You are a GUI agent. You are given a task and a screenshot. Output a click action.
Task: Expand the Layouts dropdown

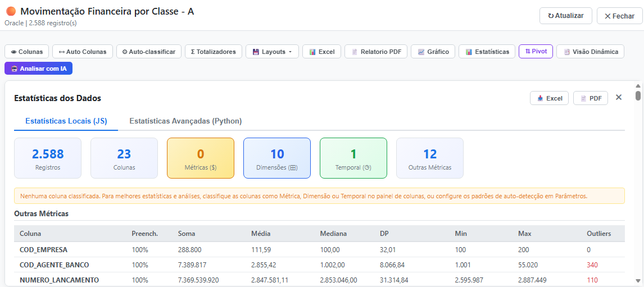(272, 52)
